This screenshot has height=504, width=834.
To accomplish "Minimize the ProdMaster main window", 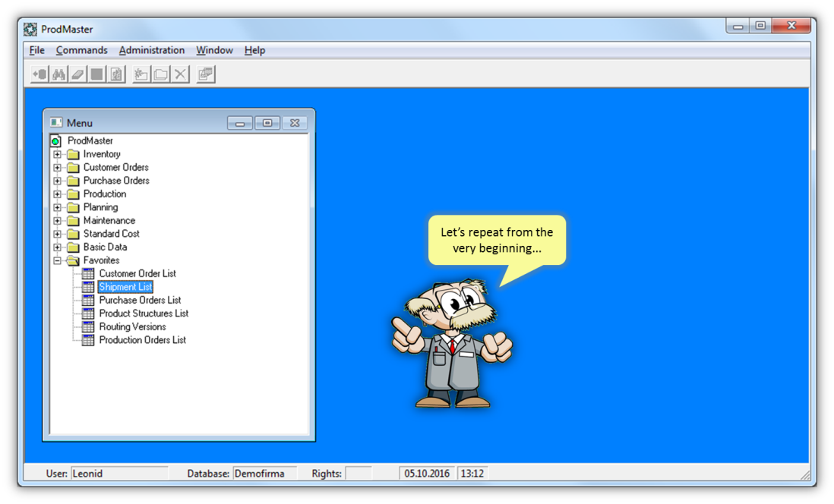I will pyautogui.click(x=738, y=26).
